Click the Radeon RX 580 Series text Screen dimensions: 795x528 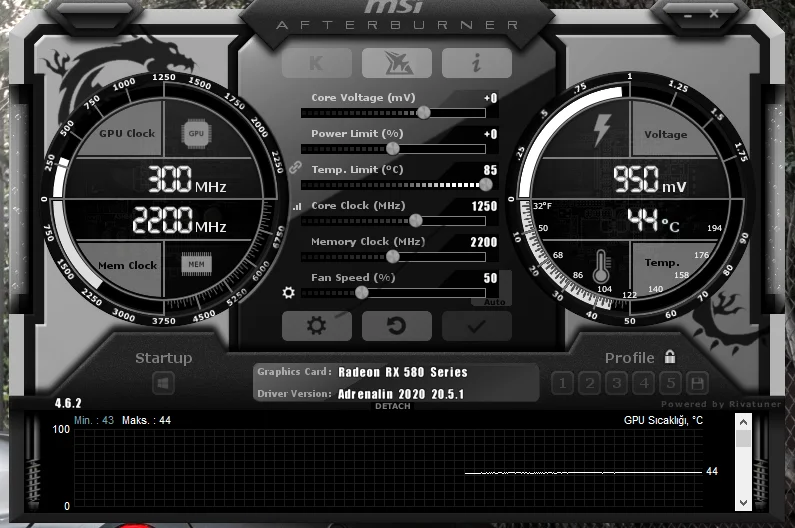click(403, 372)
